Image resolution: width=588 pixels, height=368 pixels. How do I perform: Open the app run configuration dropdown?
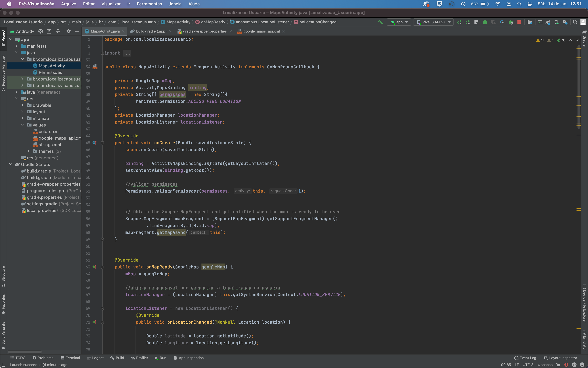pyautogui.click(x=399, y=22)
